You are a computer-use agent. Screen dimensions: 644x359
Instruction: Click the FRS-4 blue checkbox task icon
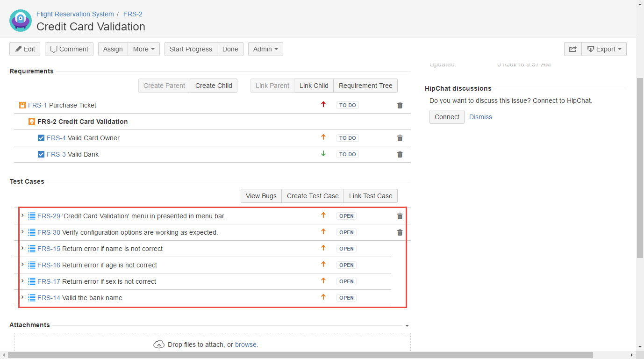(x=41, y=138)
